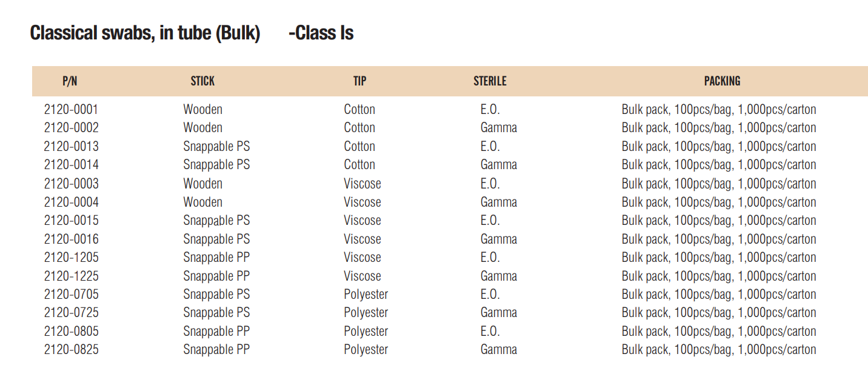Select the PACKING column header
Image resolution: width=868 pixels, height=371 pixels.
point(722,81)
